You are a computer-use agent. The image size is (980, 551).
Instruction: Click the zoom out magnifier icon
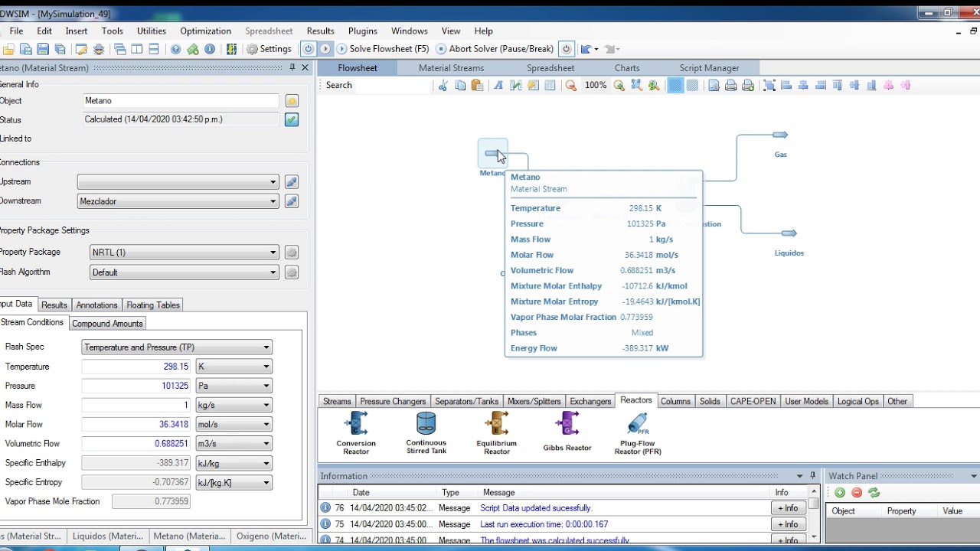click(x=570, y=86)
